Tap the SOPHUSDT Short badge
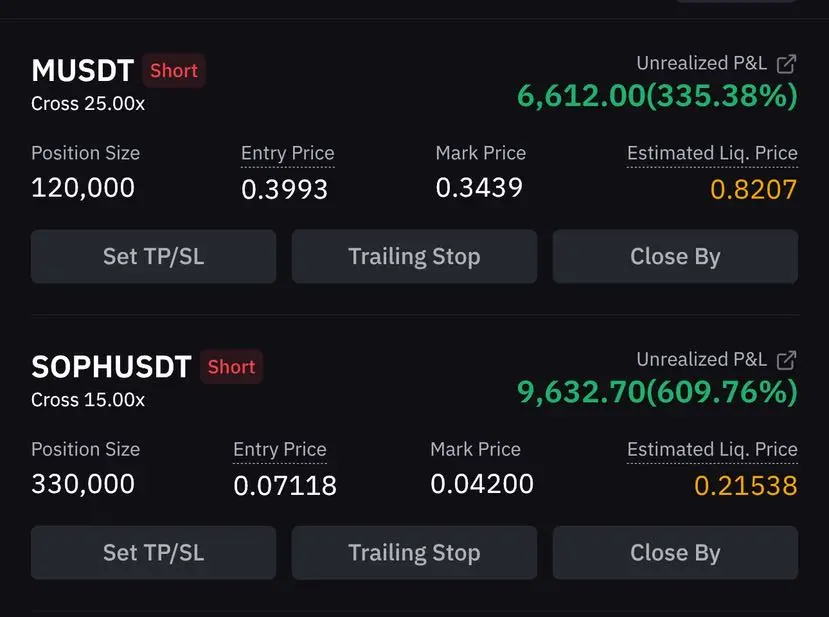Viewport: 829px width, 617px height. pos(231,366)
